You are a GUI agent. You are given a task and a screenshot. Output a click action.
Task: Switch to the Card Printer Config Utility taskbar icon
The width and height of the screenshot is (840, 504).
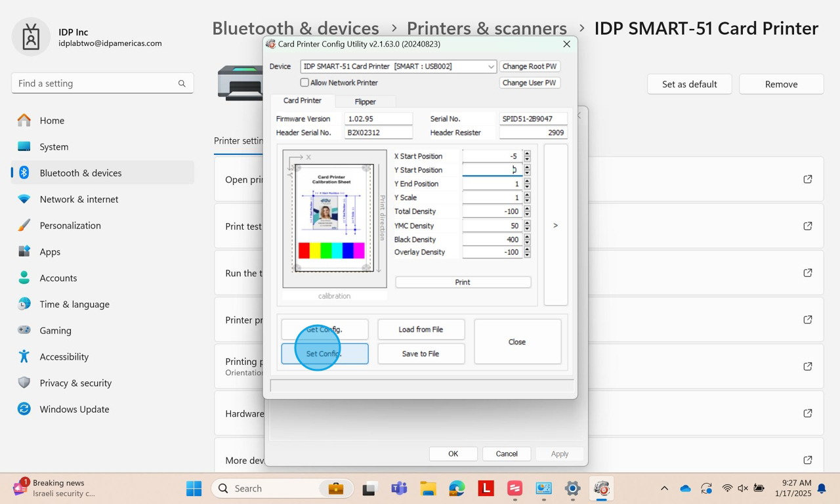pyautogui.click(x=601, y=488)
